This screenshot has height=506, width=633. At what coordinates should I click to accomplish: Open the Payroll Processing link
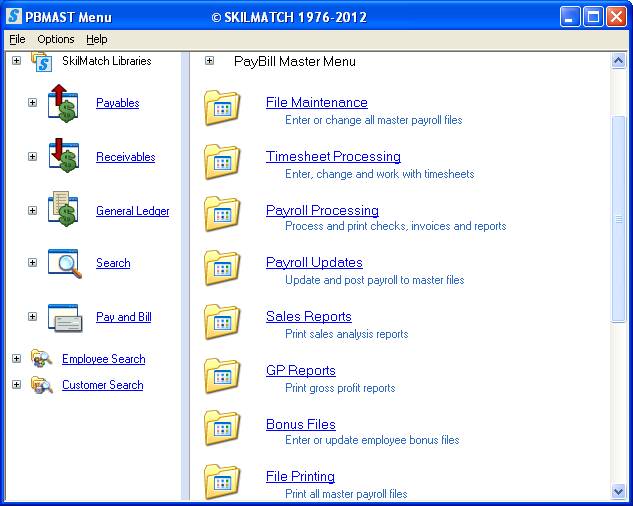point(322,210)
